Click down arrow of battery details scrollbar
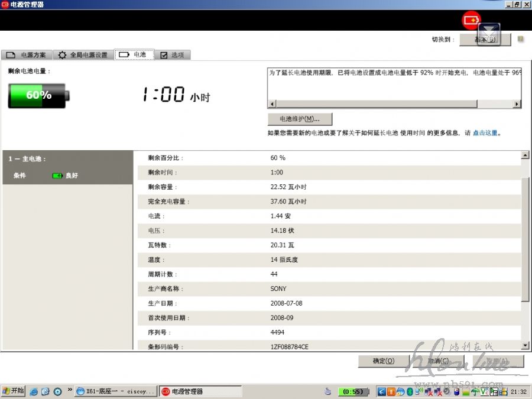Image resolution: width=532 pixels, height=399 pixels. point(525,345)
